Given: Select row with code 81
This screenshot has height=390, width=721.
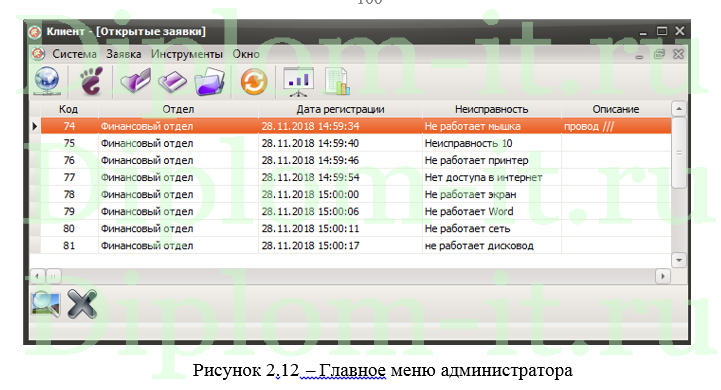Looking at the screenshot, I should point(356,245).
